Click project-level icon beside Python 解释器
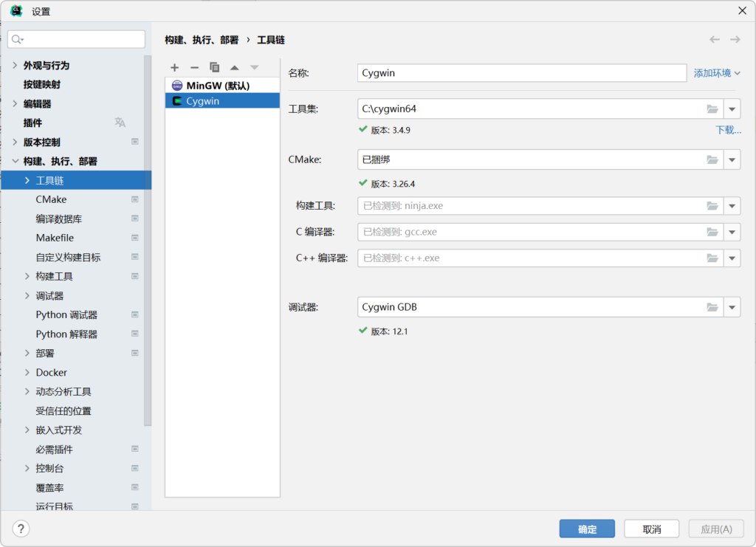The image size is (756, 547). (135, 334)
